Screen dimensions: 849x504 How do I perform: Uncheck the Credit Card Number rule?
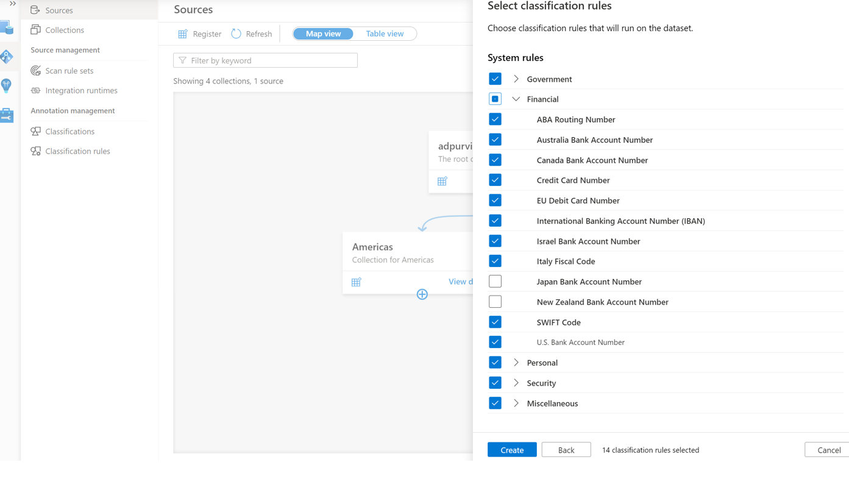(x=495, y=180)
